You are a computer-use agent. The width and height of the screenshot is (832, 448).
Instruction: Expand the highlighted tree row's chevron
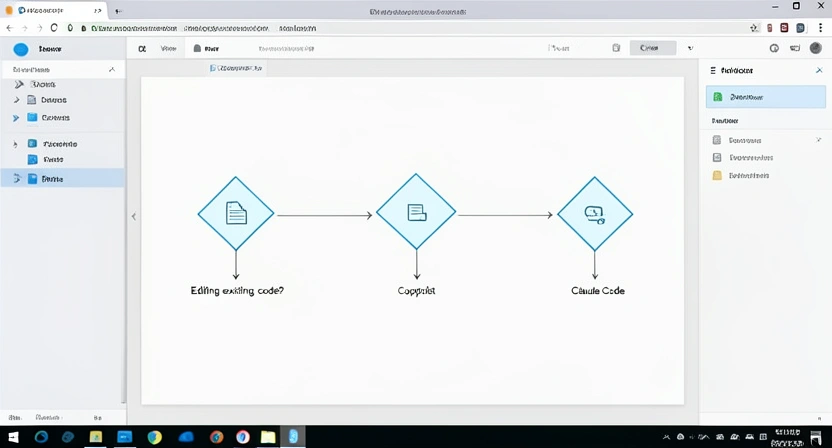point(17,179)
